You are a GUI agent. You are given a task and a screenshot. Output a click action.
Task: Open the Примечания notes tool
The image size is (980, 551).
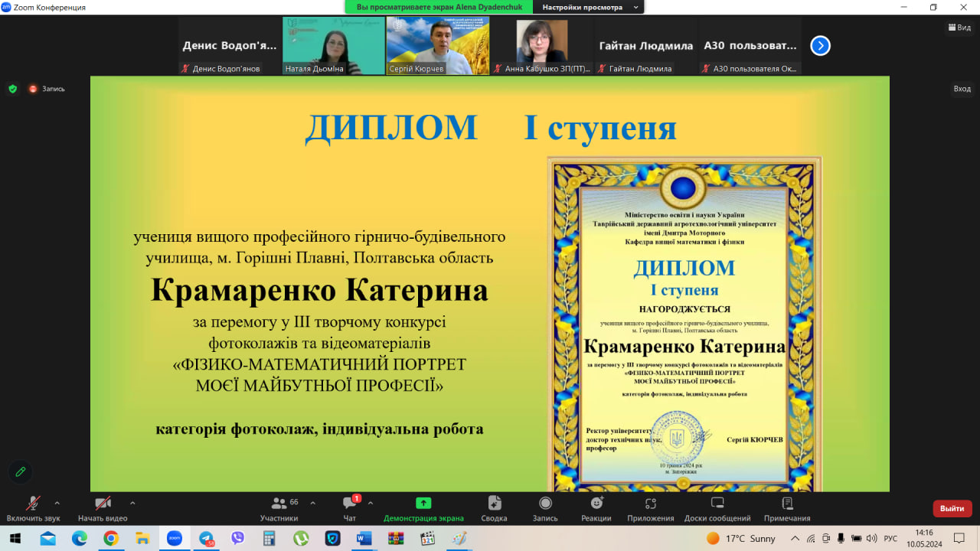click(787, 509)
